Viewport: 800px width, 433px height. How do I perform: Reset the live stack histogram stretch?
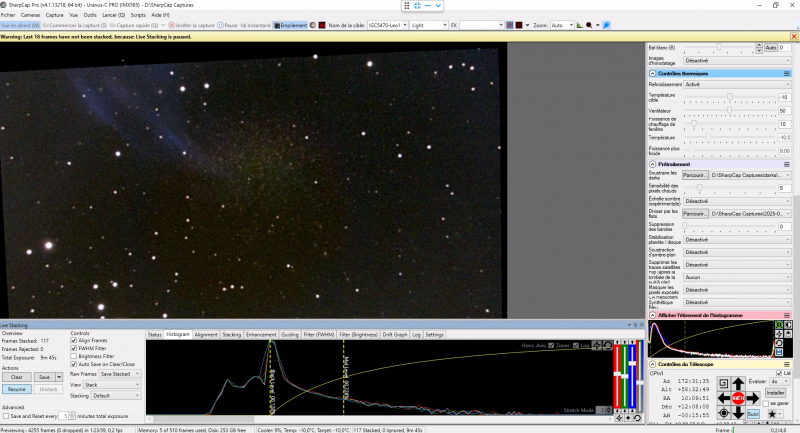point(608,345)
